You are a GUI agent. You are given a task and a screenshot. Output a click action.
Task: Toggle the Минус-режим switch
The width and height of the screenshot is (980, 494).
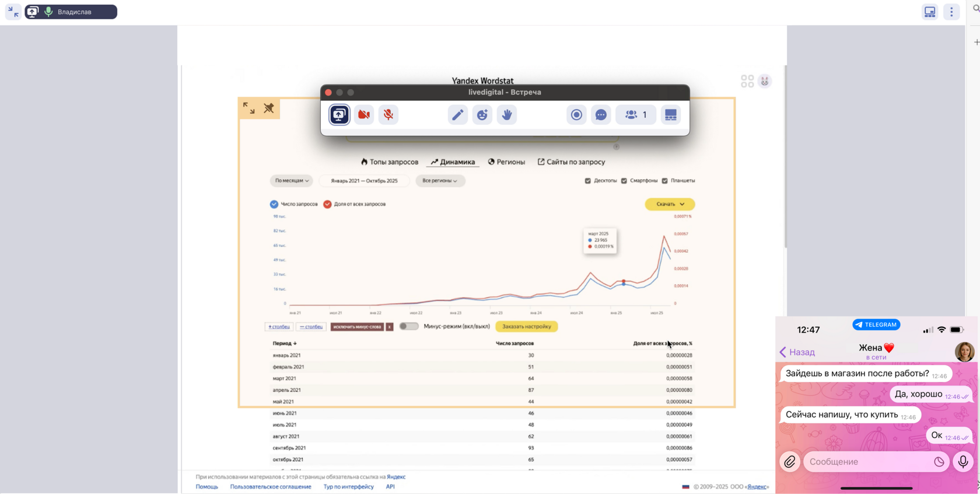pos(408,327)
